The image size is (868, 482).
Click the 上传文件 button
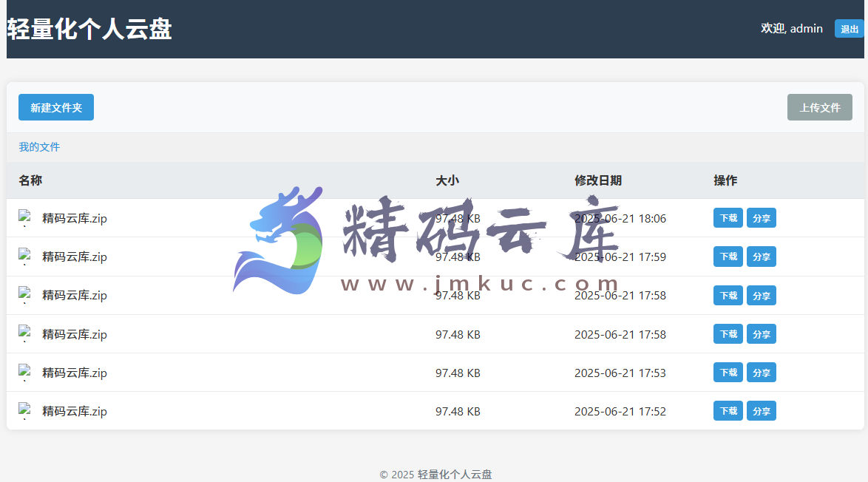819,107
